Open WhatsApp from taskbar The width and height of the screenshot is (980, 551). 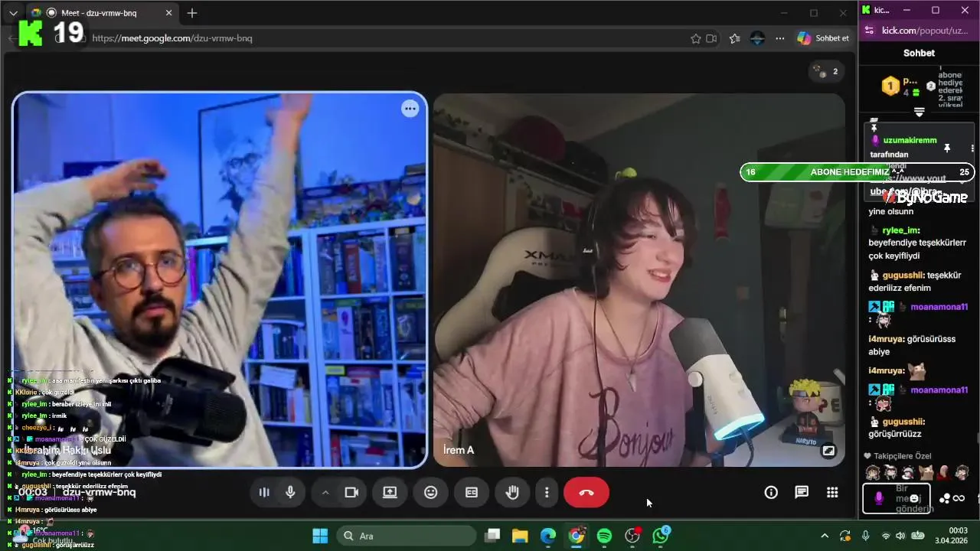point(661,536)
